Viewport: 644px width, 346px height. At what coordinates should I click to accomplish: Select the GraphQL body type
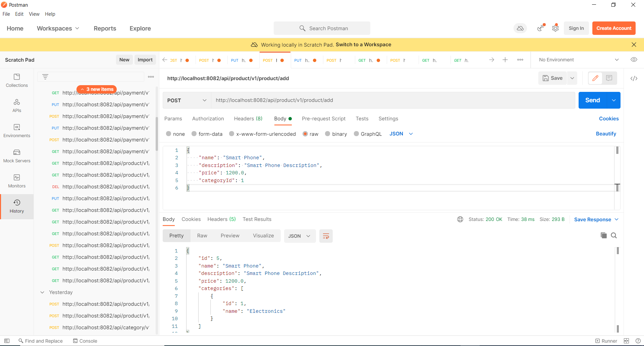pyautogui.click(x=368, y=134)
